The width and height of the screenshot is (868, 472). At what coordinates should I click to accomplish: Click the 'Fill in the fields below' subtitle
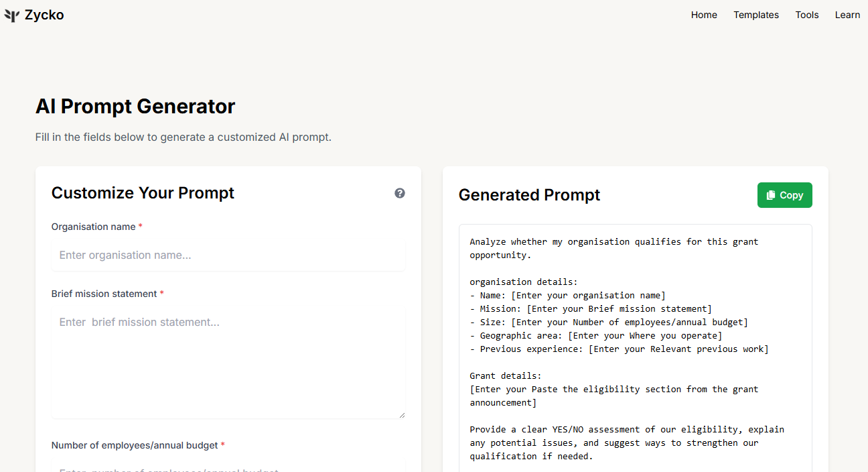[x=184, y=137]
